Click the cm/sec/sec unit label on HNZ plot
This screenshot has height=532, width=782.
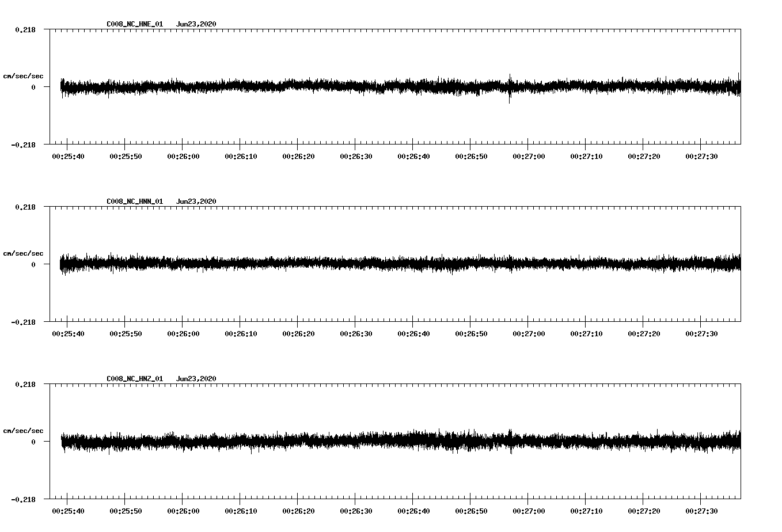23,431
